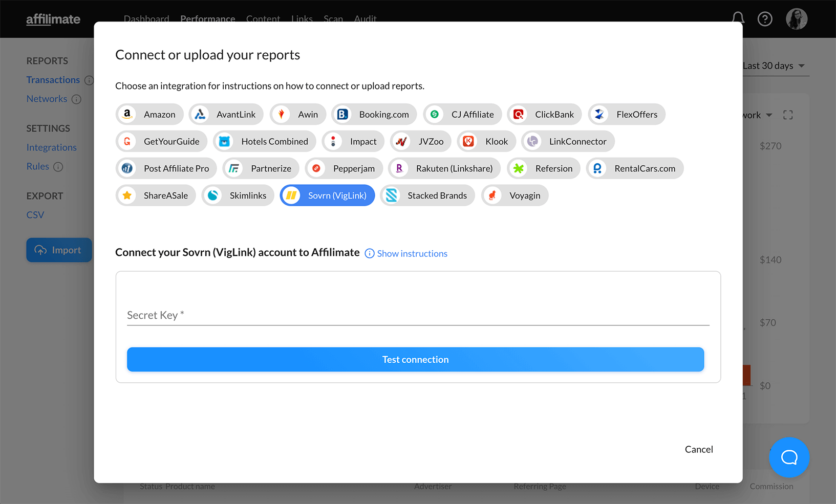The width and height of the screenshot is (836, 504).
Task: Toggle fullscreen on the chart panel
Action: tap(788, 115)
